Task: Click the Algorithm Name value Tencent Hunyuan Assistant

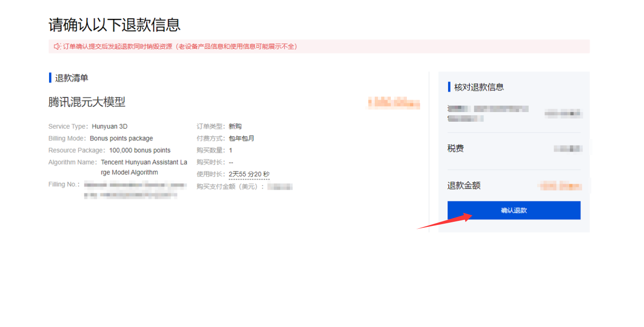Action: (144, 167)
